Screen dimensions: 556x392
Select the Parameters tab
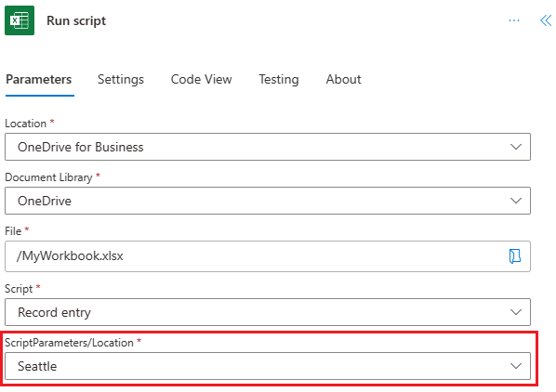tap(39, 79)
